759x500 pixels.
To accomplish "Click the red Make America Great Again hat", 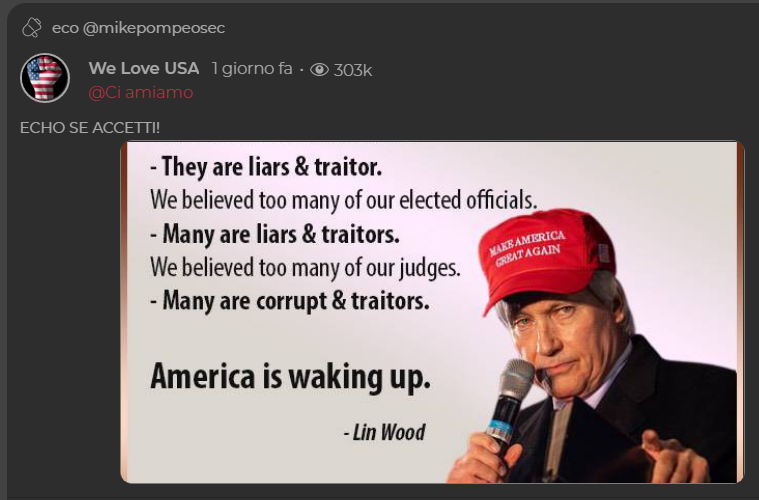I will pyautogui.click(x=548, y=258).
